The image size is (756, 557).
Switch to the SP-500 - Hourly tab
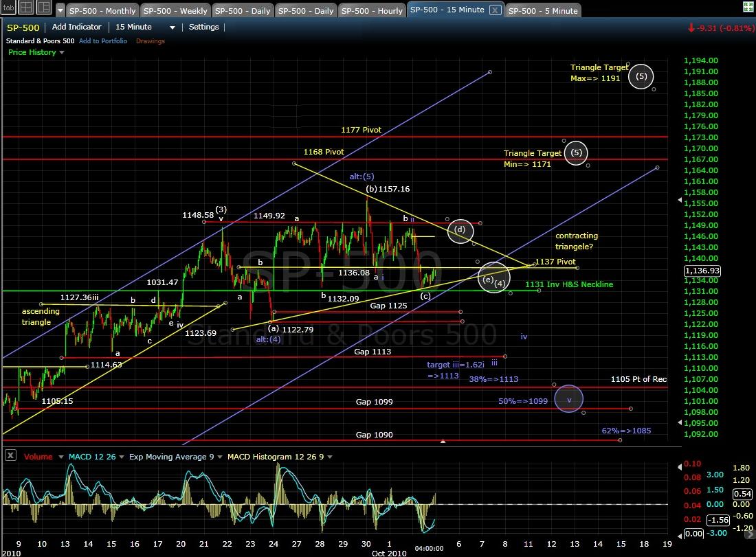click(x=373, y=10)
